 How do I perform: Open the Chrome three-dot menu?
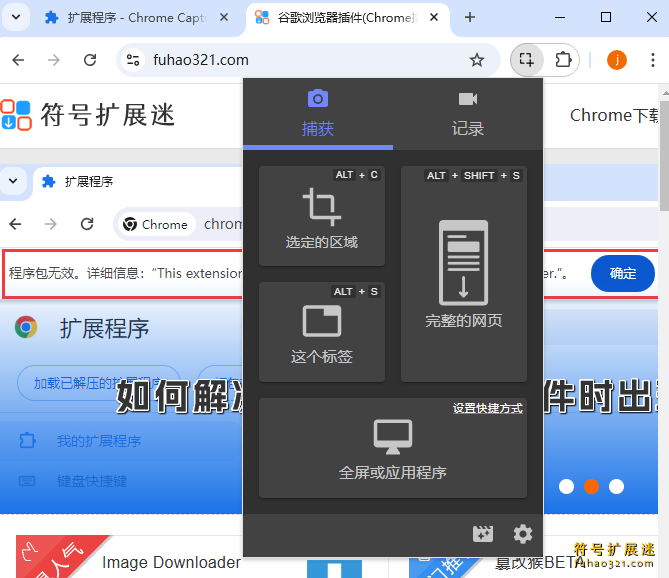(652, 60)
